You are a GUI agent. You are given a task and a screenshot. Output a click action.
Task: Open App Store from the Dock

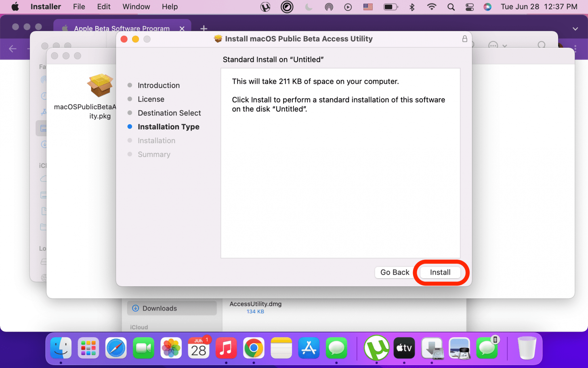tap(309, 348)
